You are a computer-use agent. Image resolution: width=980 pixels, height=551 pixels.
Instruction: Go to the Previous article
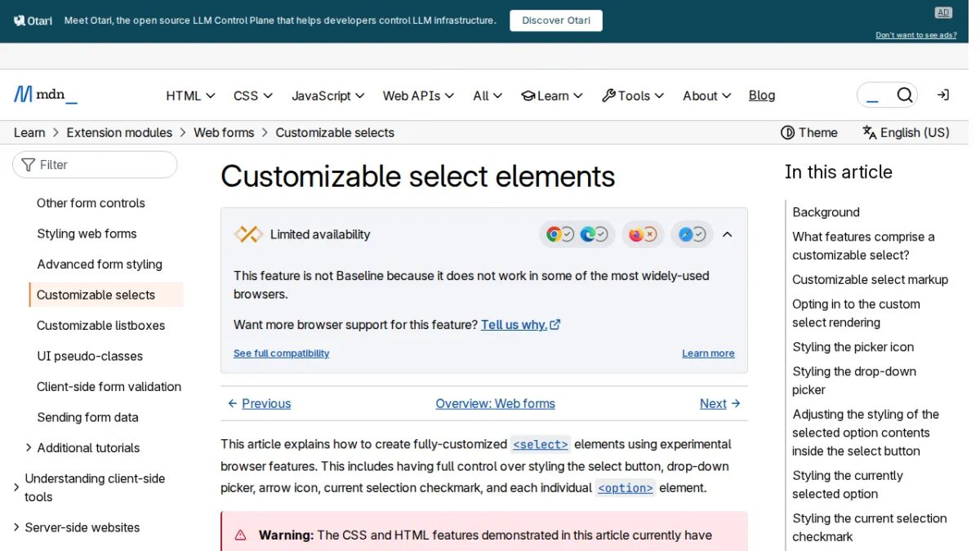tap(259, 403)
